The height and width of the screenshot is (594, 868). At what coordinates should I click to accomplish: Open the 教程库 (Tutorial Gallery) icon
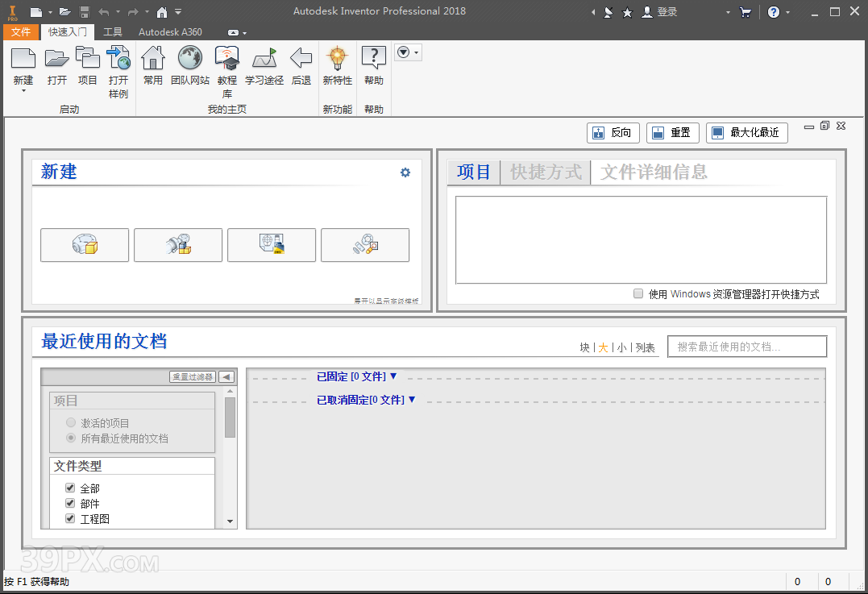227,58
